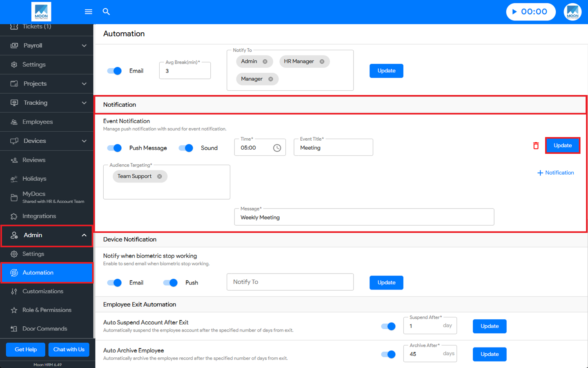Click the Chat with Us button
This screenshot has width=588, height=368.
pyautogui.click(x=69, y=350)
